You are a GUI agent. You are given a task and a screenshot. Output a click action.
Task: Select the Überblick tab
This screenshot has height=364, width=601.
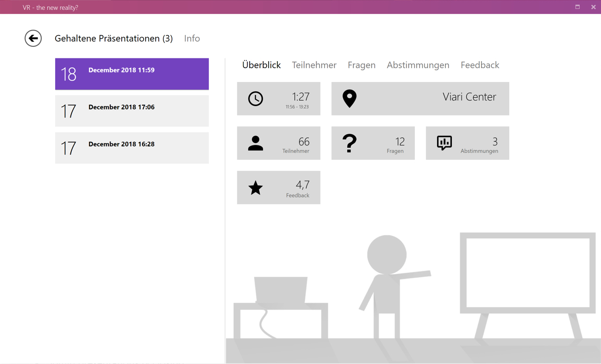(x=261, y=65)
